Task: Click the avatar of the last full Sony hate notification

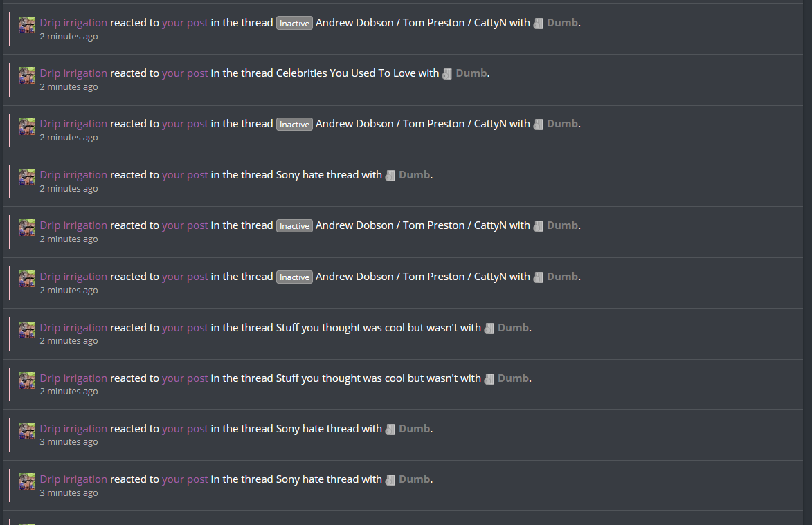Action: click(x=27, y=481)
